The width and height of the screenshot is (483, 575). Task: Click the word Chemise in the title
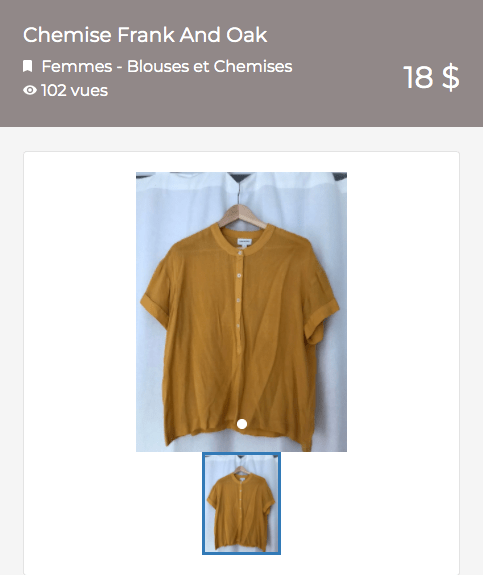click(67, 35)
